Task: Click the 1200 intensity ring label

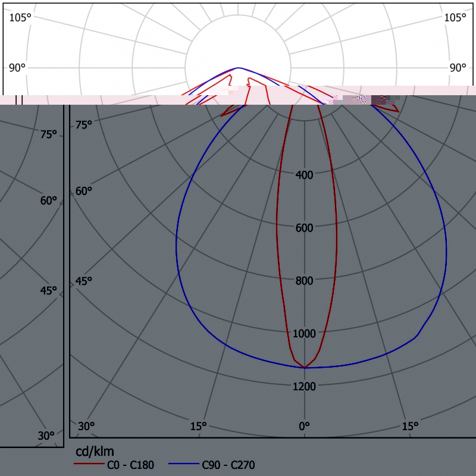Action: pyautogui.click(x=304, y=387)
